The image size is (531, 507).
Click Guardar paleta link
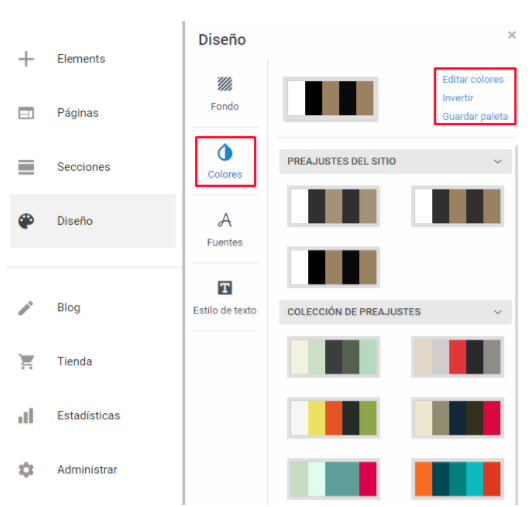pos(475,117)
